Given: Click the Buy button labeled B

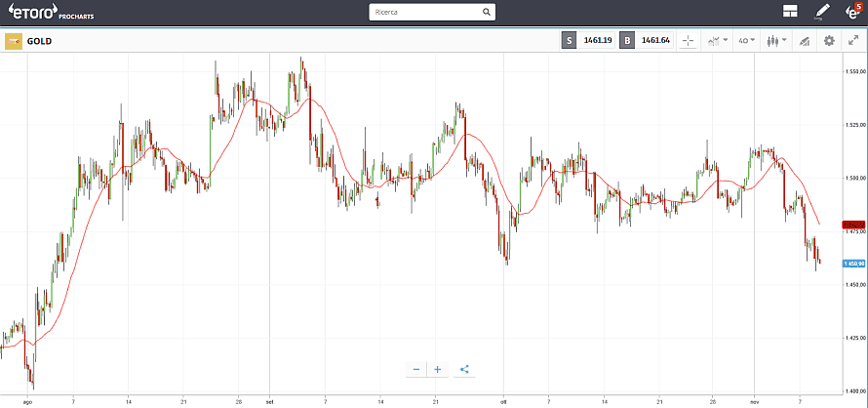Looking at the screenshot, I should pos(626,41).
